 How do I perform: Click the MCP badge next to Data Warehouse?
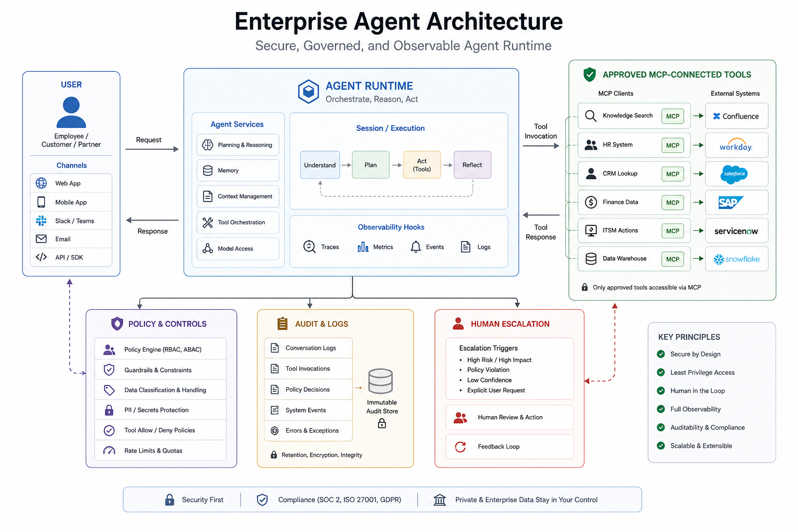point(673,259)
